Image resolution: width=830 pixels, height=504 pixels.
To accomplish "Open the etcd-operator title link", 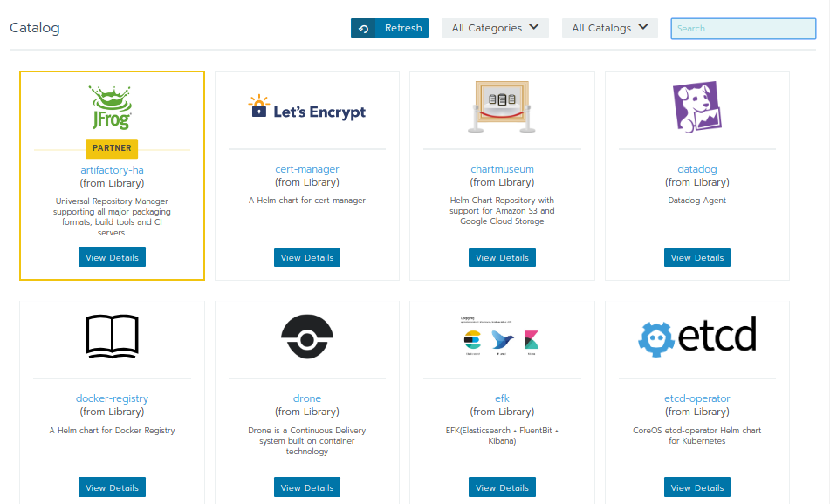I will [697, 398].
